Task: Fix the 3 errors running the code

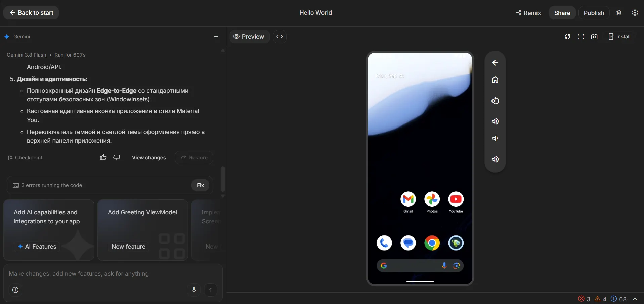Action: (200, 185)
